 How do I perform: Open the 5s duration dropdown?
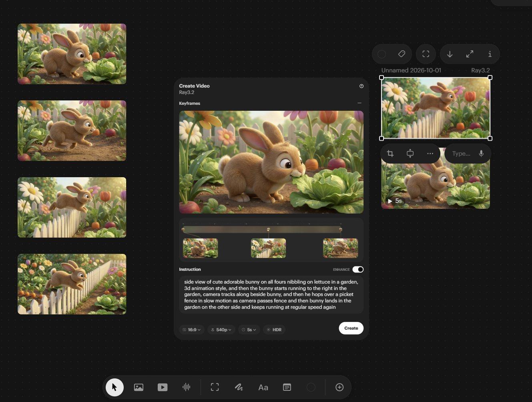(x=249, y=330)
